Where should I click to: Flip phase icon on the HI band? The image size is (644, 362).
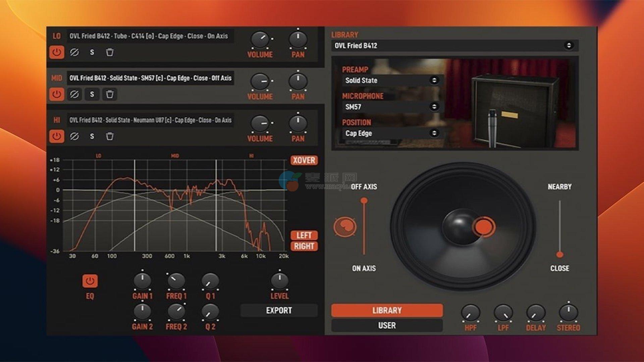coord(74,136)
